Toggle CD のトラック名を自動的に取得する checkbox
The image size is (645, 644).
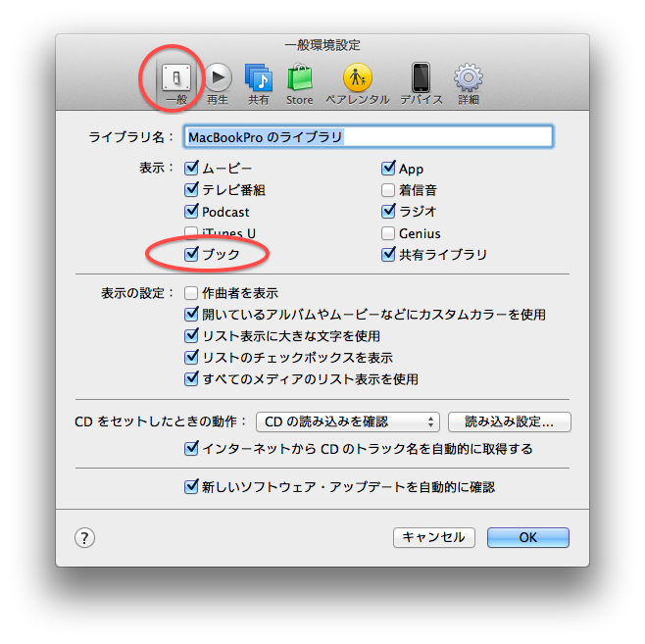(x=191, y=448)
